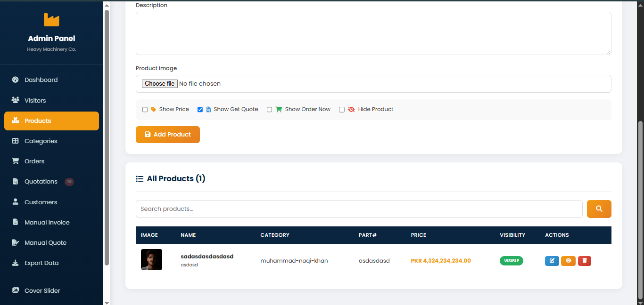Go to Manual Quote
The height and width of the screenshot is (305, 644).
[x=51, y=242]
